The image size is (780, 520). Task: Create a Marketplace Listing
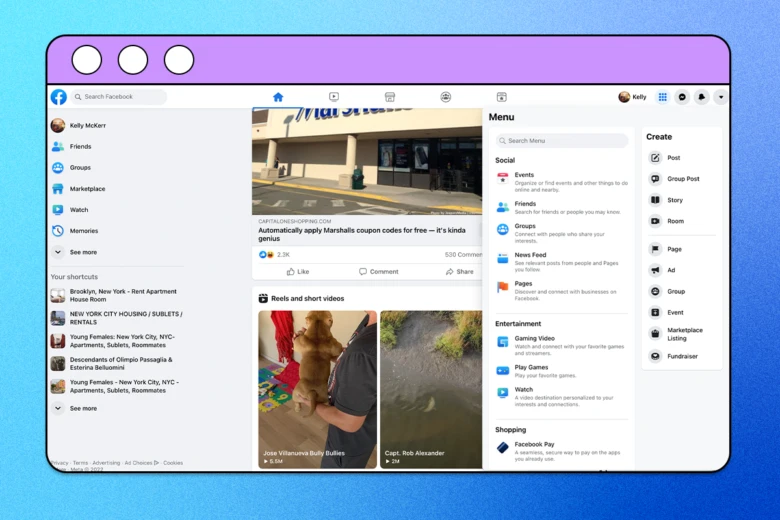click(x=676, y=334)
